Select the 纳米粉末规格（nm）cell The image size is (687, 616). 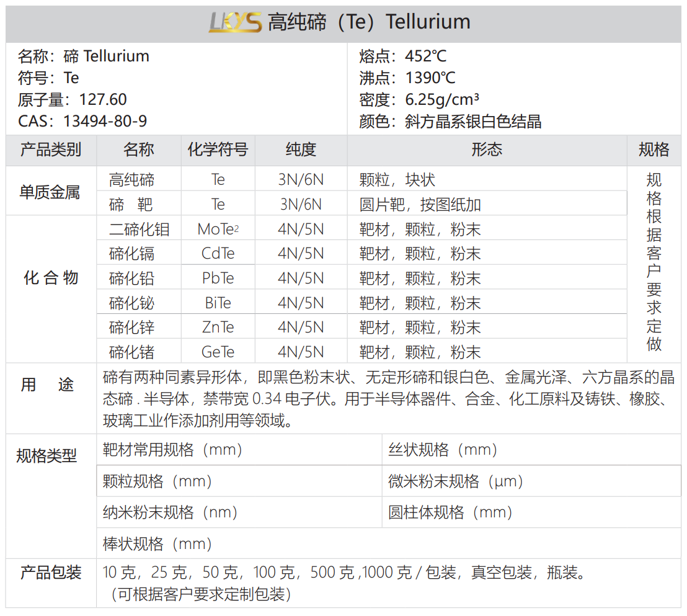point(171,512)
